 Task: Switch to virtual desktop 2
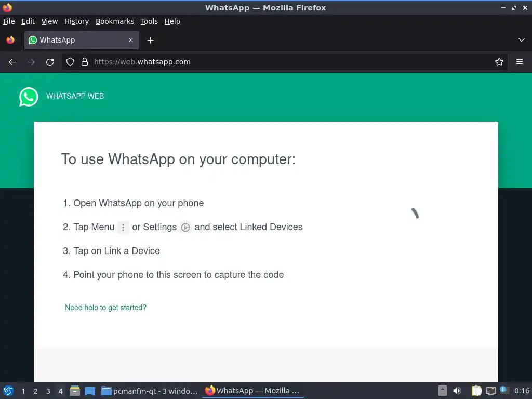coord(36,391)
